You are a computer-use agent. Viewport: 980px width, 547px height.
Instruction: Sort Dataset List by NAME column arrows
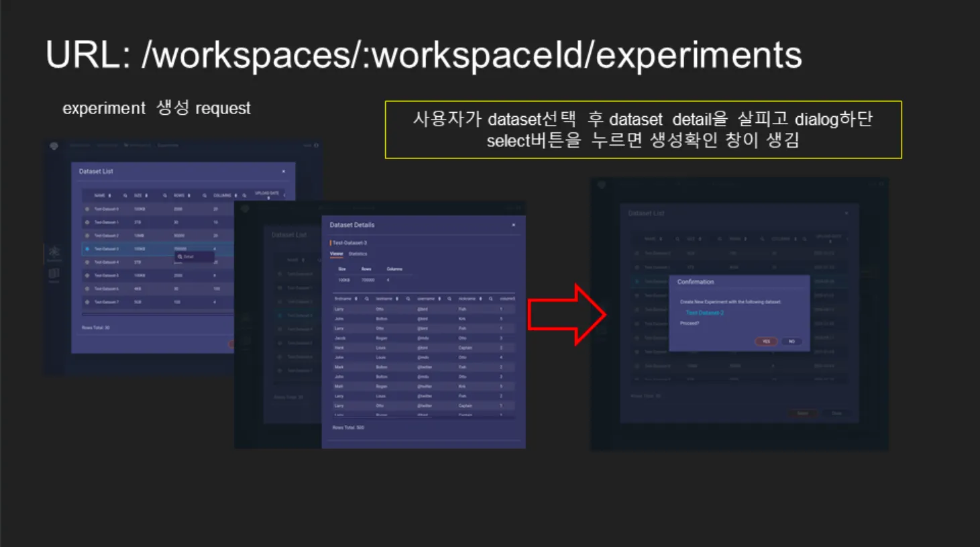110,195
